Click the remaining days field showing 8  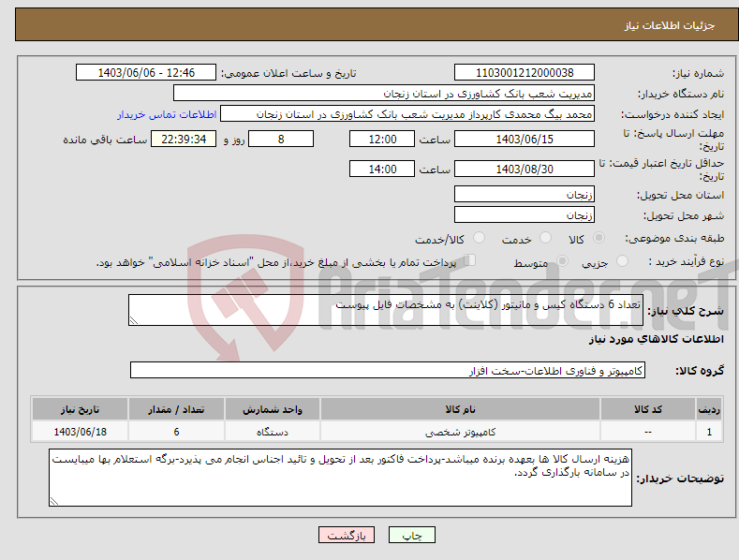coord(281,139)
